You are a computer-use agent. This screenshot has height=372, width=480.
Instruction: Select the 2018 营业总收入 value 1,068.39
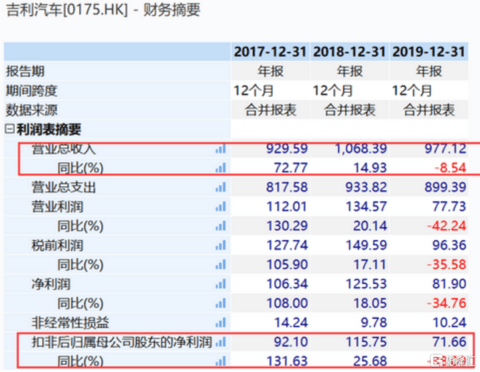point(361,149)
